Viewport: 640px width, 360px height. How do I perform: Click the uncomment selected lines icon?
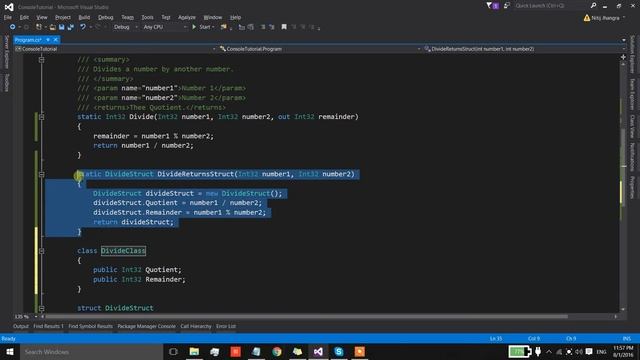click(x=271, y=27)
